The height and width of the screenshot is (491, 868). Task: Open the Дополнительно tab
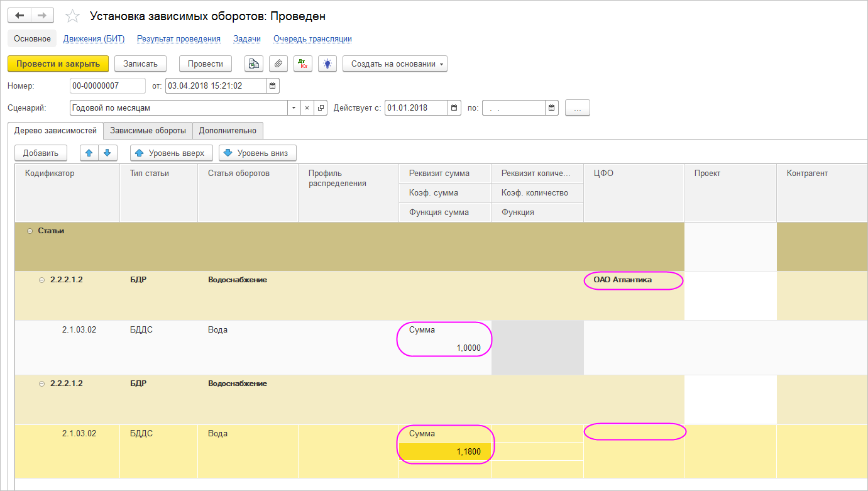228,131
